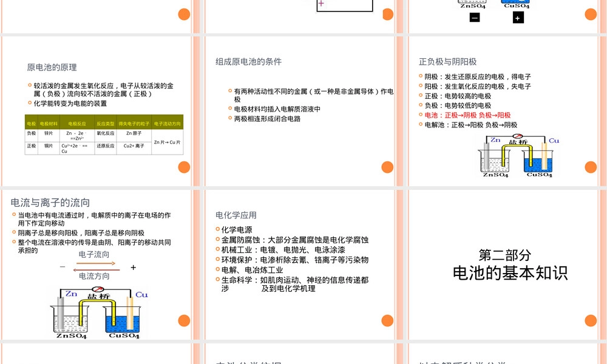Select the large title 电池的基本知识
This screenshot has height=364, width=607.
[x=510, y=273]
